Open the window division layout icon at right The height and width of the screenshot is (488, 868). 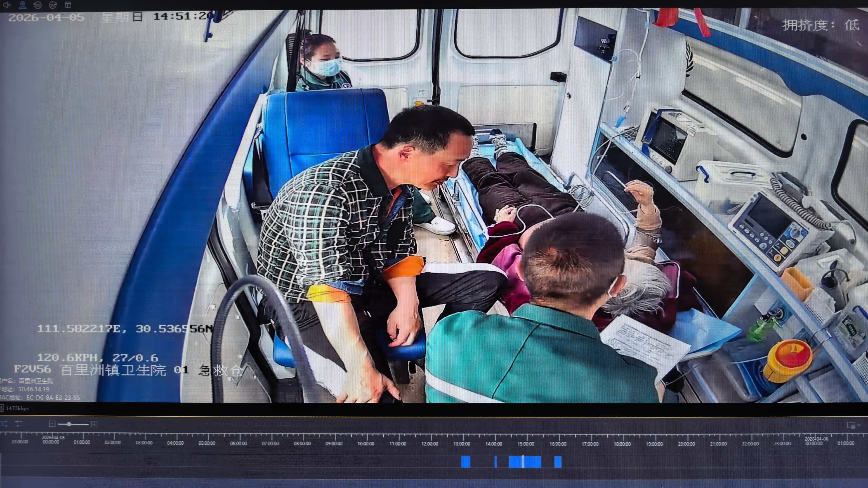851,425
